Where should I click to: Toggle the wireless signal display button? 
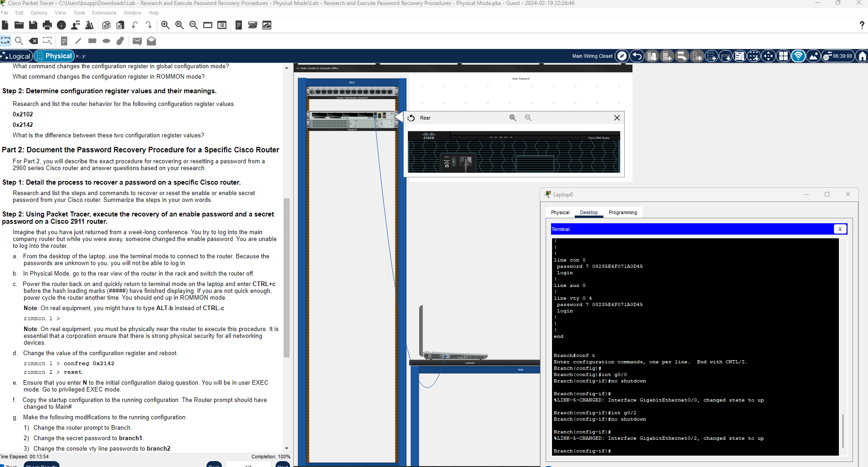coord(798,56)
